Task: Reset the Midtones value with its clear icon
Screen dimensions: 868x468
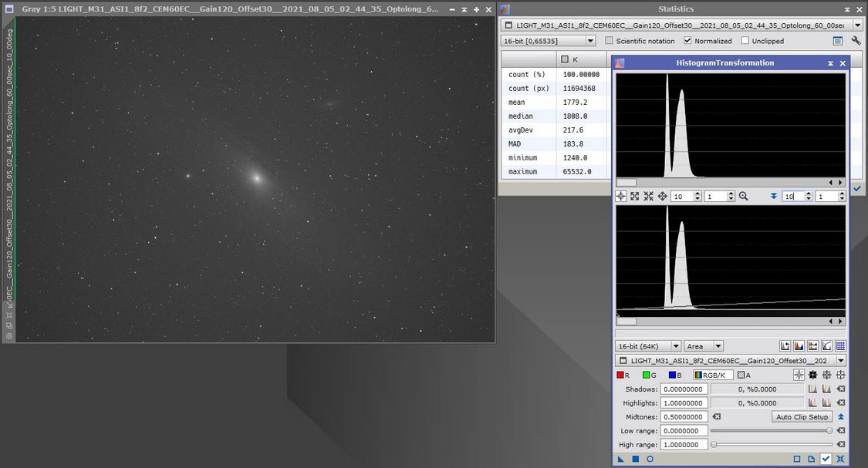Action: click(716, 416)
